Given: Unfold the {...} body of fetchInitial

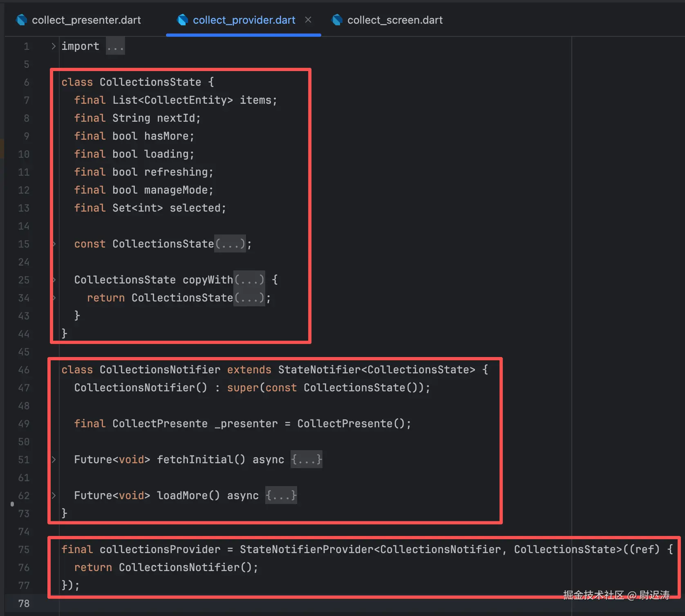Looking at the screenshot, I should click(x=307, y=460).
